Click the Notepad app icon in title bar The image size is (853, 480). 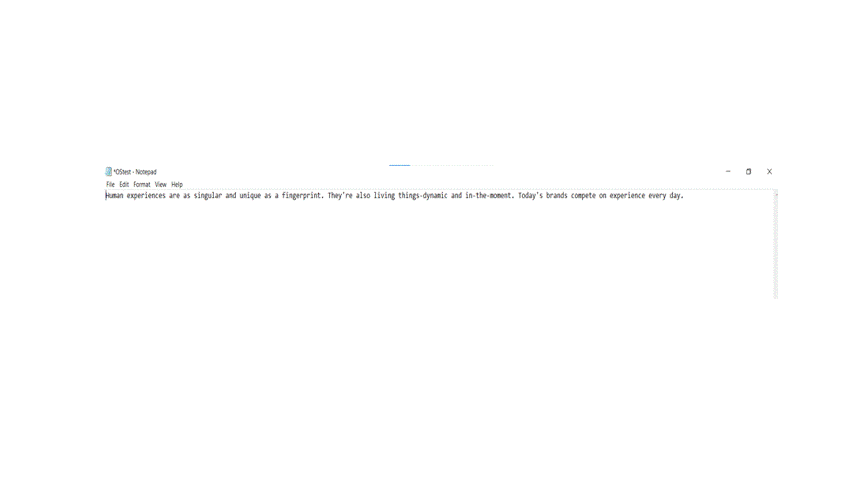click(x=108, y=171)
